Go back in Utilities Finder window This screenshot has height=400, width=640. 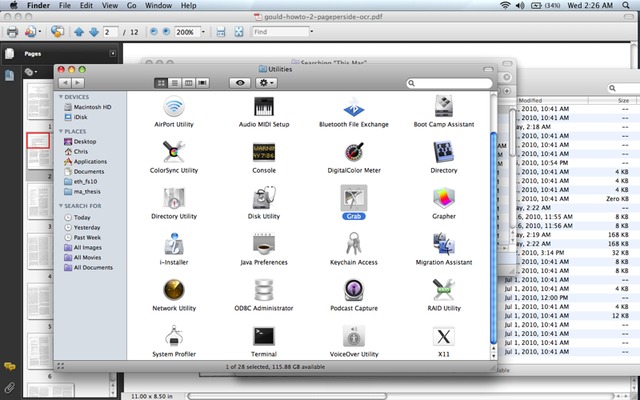65,83
